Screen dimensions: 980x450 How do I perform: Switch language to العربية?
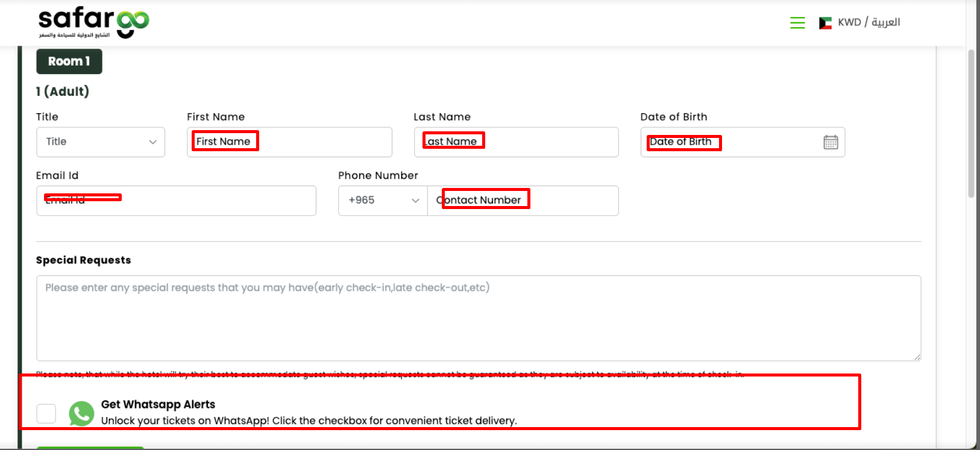(x=885, y=22)
